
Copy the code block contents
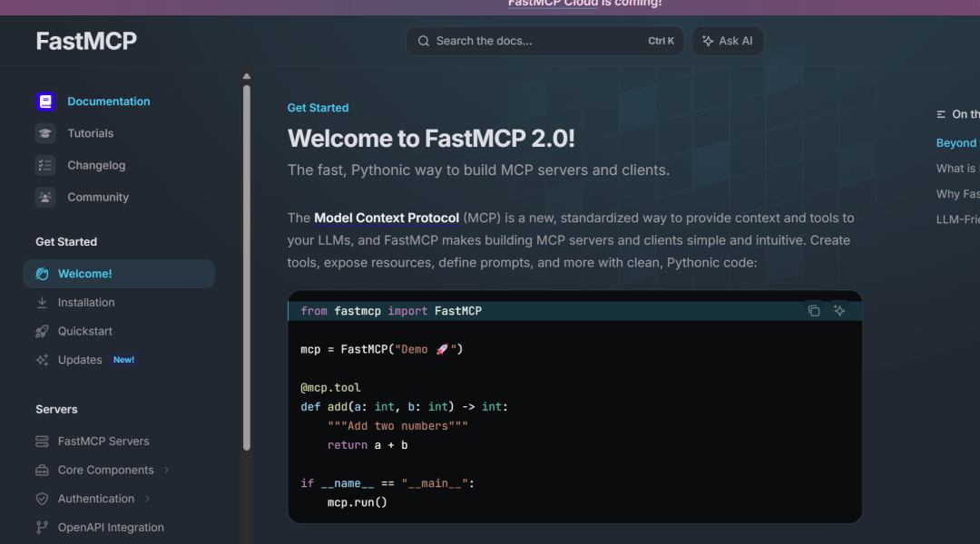[x=814, y=310]
